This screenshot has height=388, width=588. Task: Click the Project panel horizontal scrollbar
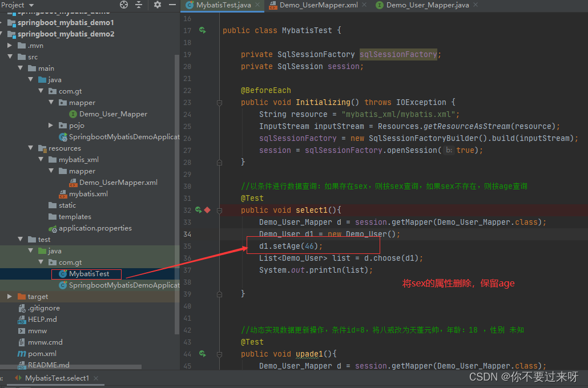tap(71, 367)
